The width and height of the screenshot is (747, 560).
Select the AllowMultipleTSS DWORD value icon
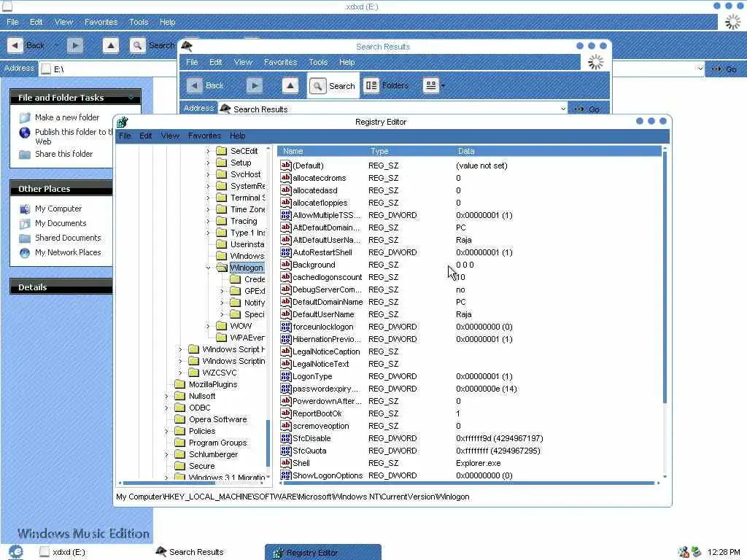tap(285, 215)
